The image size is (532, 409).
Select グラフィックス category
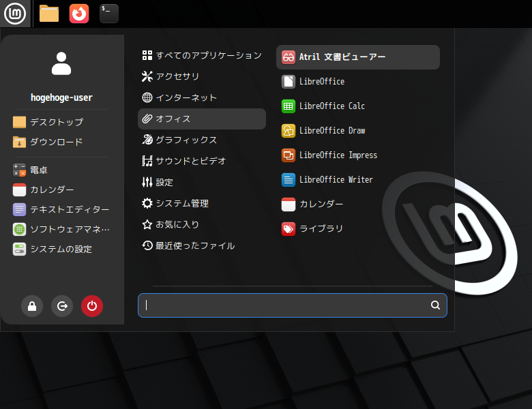pyautogui.click(x=202, y=140)
